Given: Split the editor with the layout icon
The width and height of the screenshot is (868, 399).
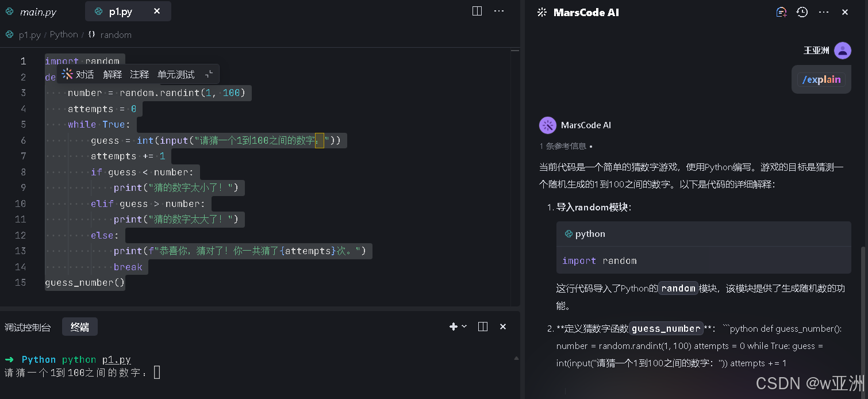Looking at the screenshot, I should pos(477,11).
